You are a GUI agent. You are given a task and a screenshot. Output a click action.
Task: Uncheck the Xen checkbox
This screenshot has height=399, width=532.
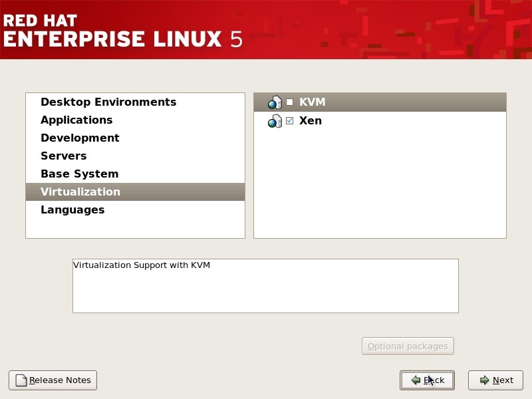click(x=289, y=120)
